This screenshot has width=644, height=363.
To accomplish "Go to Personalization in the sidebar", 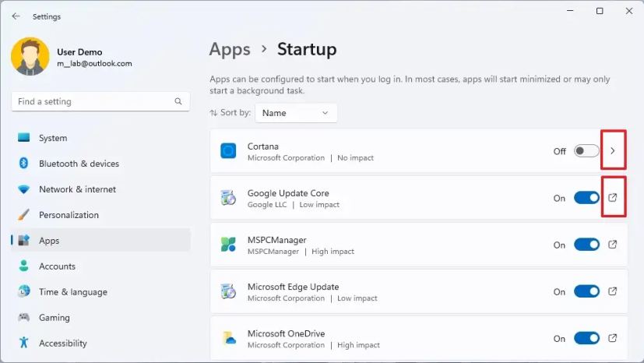I will (69, 215).
